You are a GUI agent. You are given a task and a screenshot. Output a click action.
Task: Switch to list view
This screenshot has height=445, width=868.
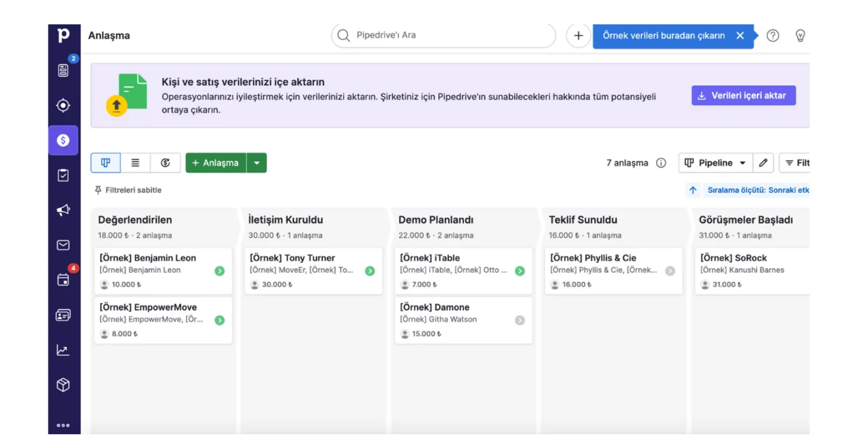135,163
